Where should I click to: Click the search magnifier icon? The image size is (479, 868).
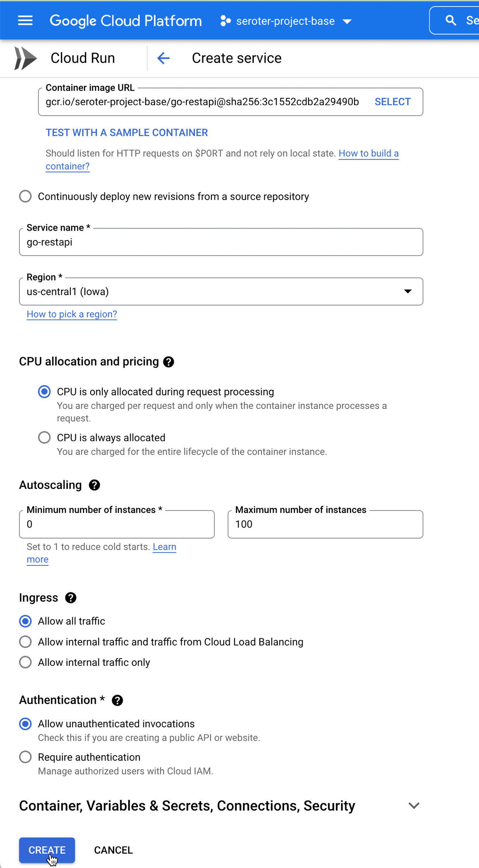click(x=451, y=21)
